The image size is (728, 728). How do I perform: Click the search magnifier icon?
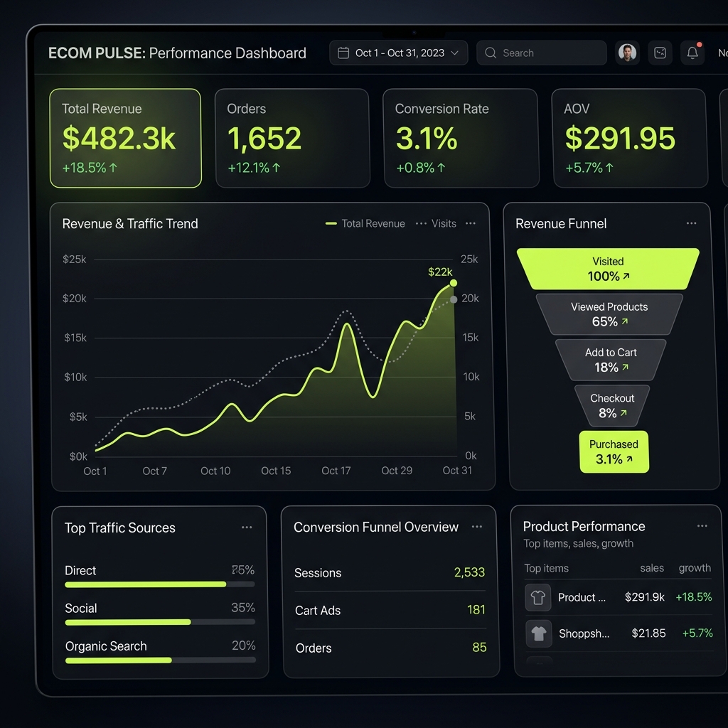489,53
